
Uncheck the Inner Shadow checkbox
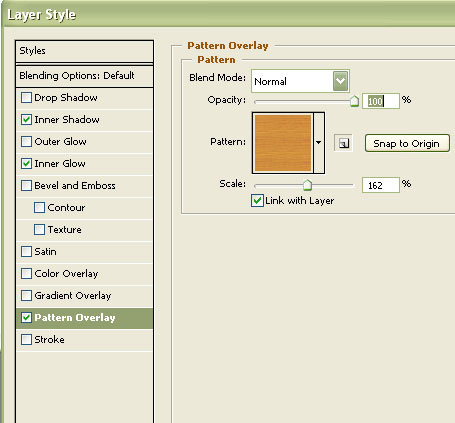click(26, 120)
